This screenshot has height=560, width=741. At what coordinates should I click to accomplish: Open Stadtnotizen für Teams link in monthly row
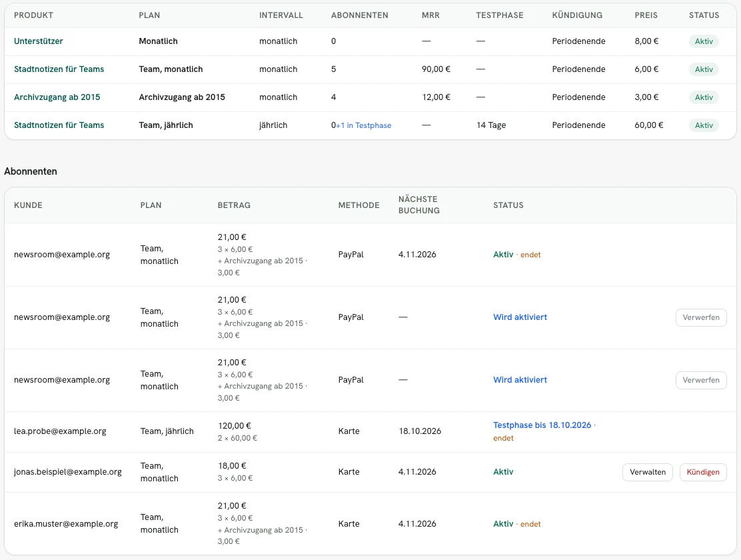click(59, 69)
